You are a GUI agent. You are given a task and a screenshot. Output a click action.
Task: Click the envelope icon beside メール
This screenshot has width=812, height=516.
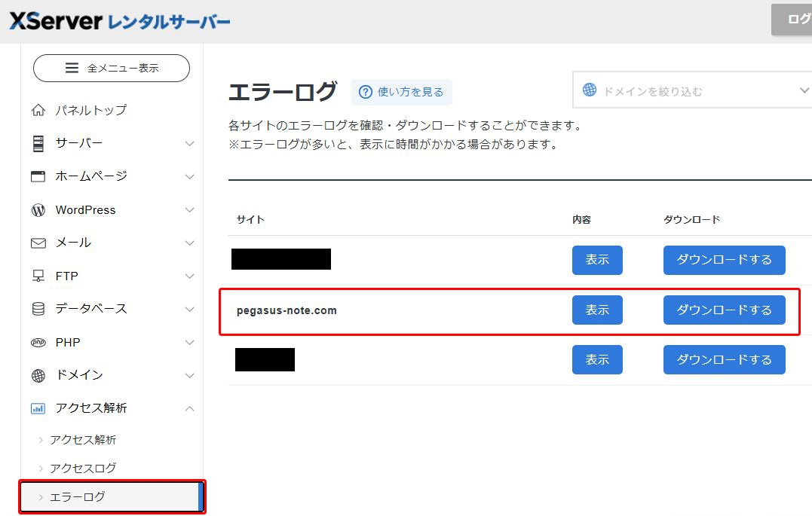tap(38, 243)
